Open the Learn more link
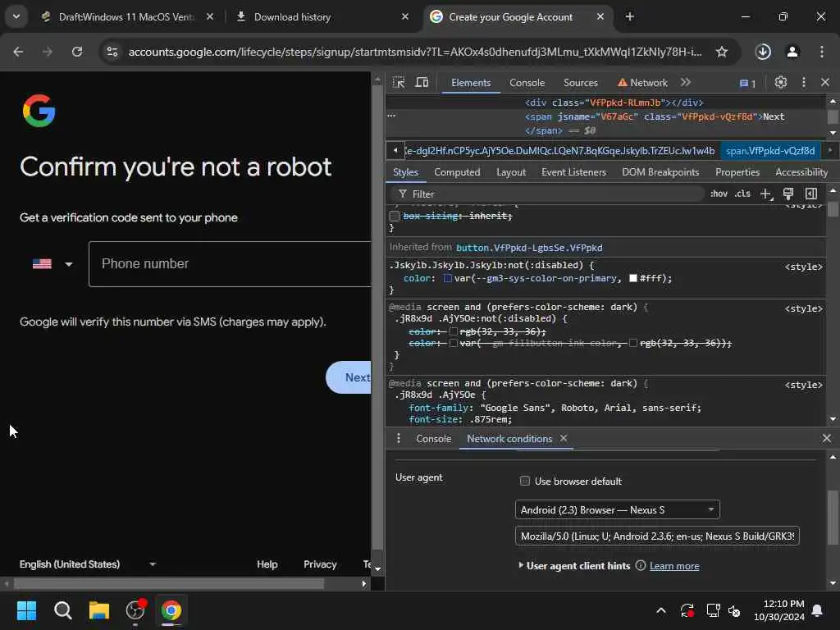Screen dimensions: 840x630 pos(674,566)
